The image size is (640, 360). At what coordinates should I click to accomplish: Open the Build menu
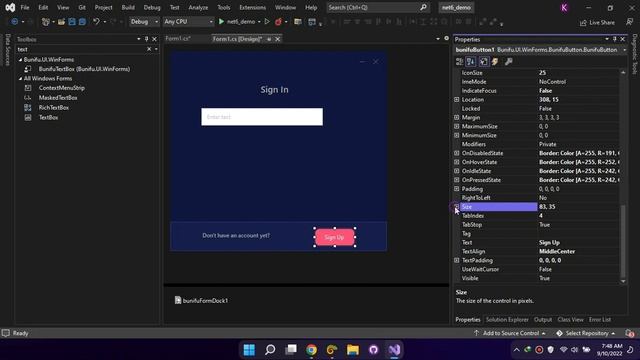click(128, 7)
